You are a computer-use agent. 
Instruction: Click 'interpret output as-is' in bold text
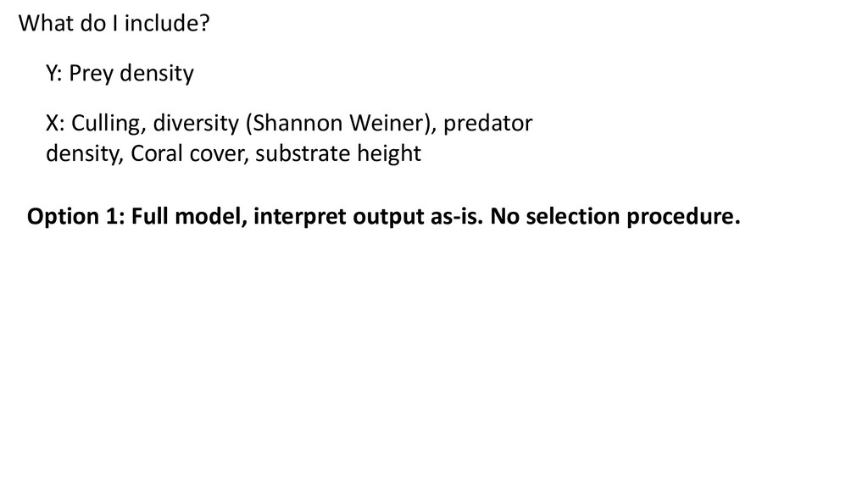click(368, 216)
